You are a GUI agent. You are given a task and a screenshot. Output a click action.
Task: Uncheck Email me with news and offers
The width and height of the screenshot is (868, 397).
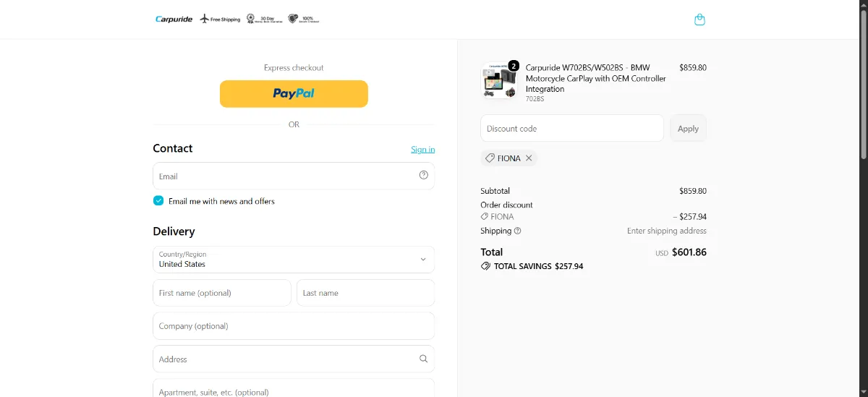158,201
